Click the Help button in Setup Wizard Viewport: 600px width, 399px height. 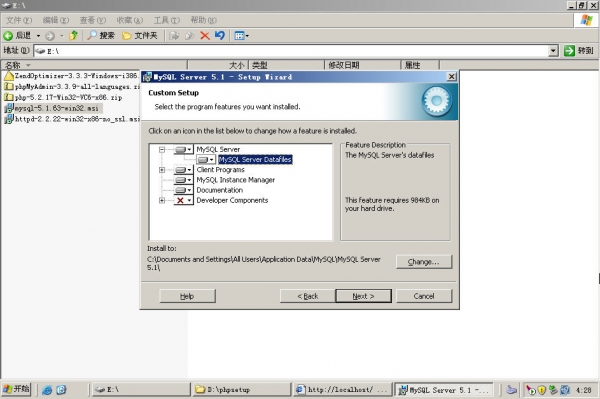click(187, 296)
